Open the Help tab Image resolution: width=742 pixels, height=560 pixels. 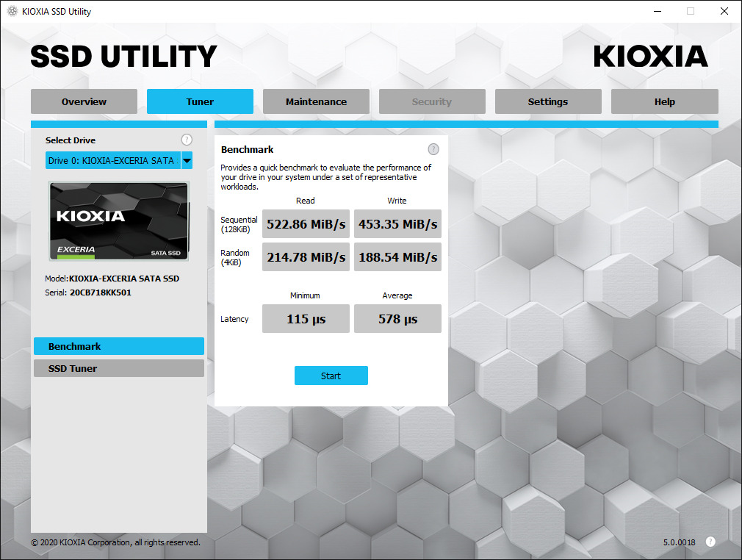point(664,101)
